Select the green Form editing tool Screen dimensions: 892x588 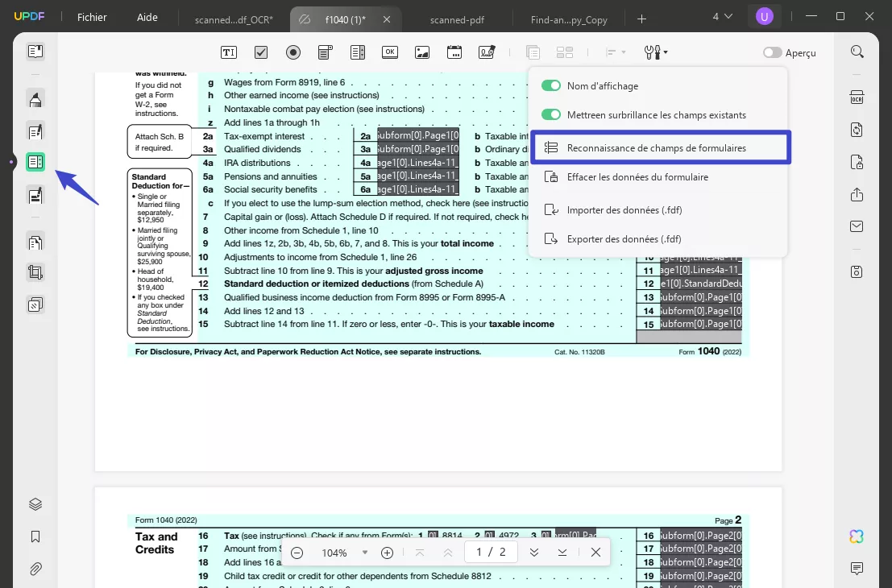(35, 161)
